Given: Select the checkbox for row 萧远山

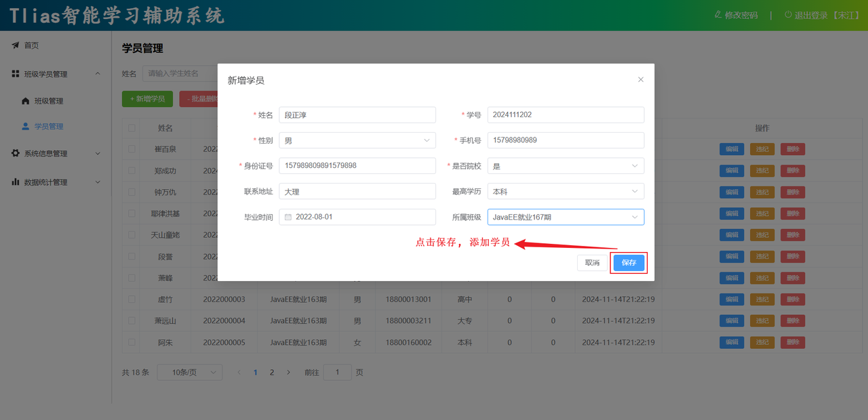Looking at the screenshot, I should click(132, 321).
